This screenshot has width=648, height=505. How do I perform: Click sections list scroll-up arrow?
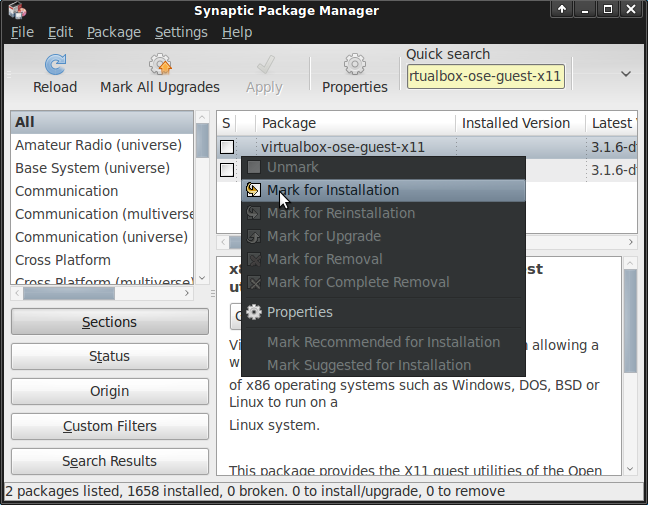pyautogui.click(x=202, y=117)
